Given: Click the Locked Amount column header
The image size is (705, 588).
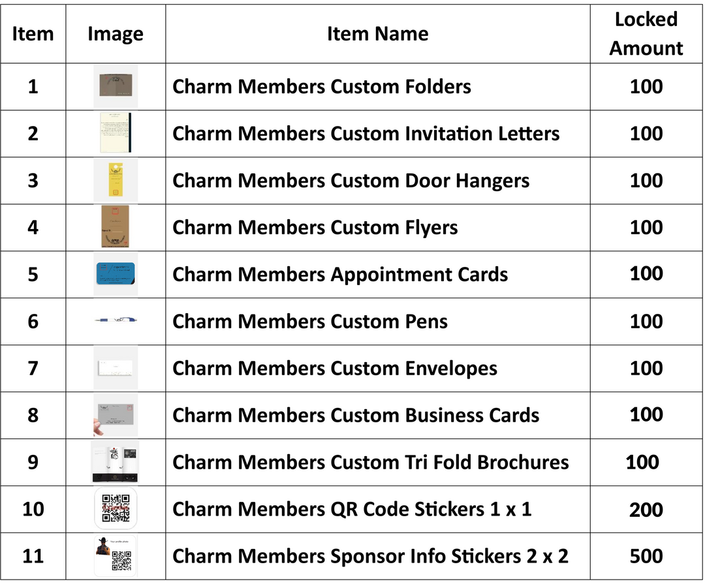Looking at the screenshot, I should click(646, 34).
